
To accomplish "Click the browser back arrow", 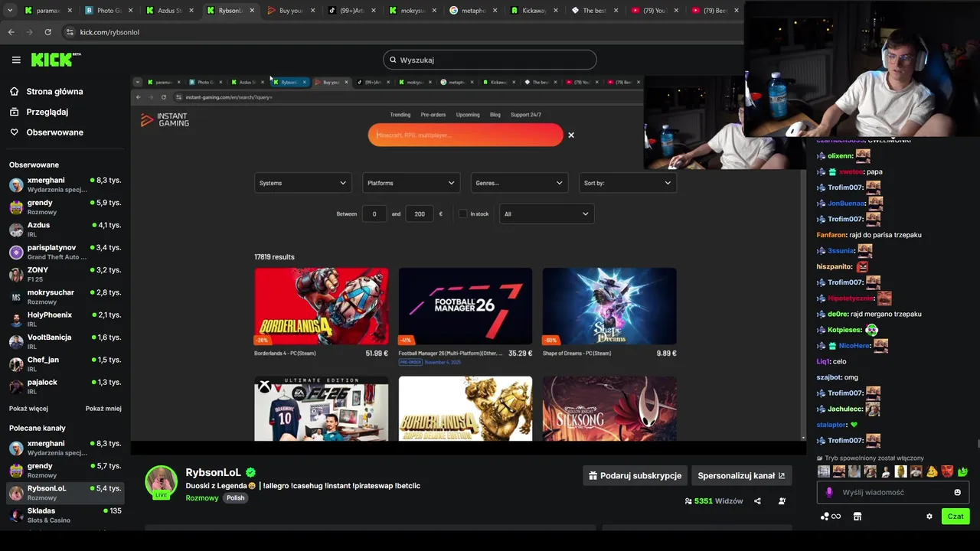I will [11, 32].
